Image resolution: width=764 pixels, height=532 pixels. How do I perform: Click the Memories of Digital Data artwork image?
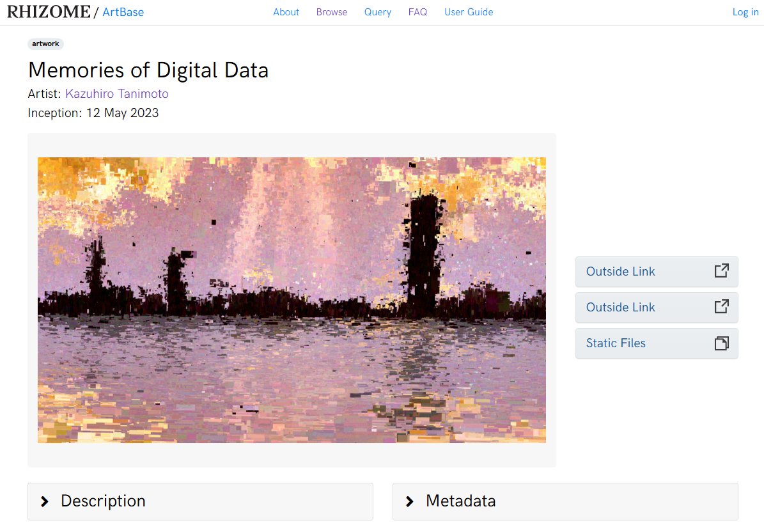[292, 300]
